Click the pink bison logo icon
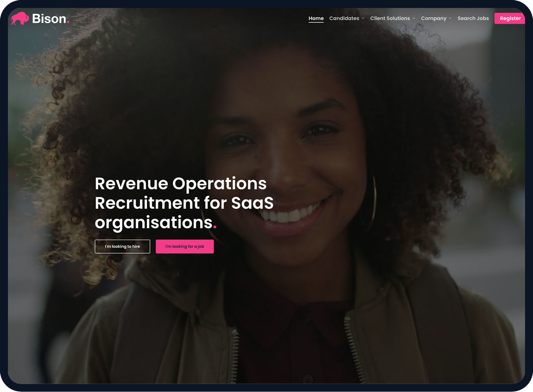Image resolution: width=533 pixels, height=392 pixels. tap(20, 18)
